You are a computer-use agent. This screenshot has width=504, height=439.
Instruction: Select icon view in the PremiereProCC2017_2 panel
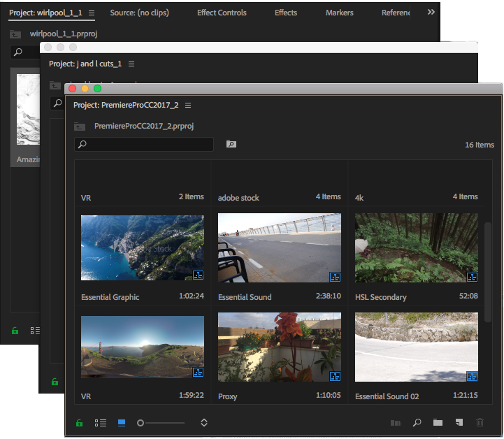click(122, 423)
